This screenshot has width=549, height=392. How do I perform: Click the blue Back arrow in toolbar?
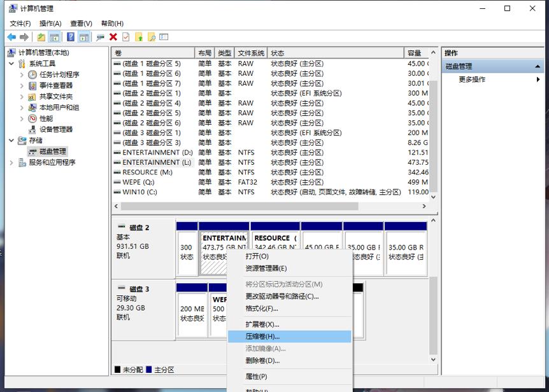click(11, 38)
